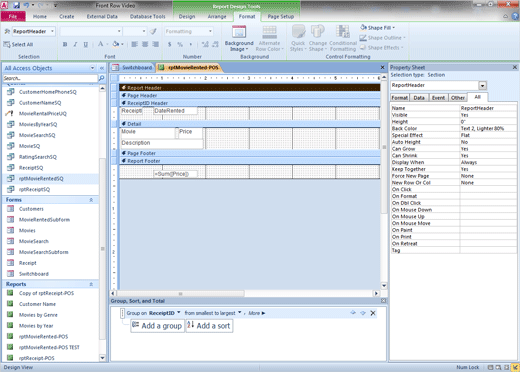Select the Switchboard document tab
520x372 pixels.
[x=133, y=68]
